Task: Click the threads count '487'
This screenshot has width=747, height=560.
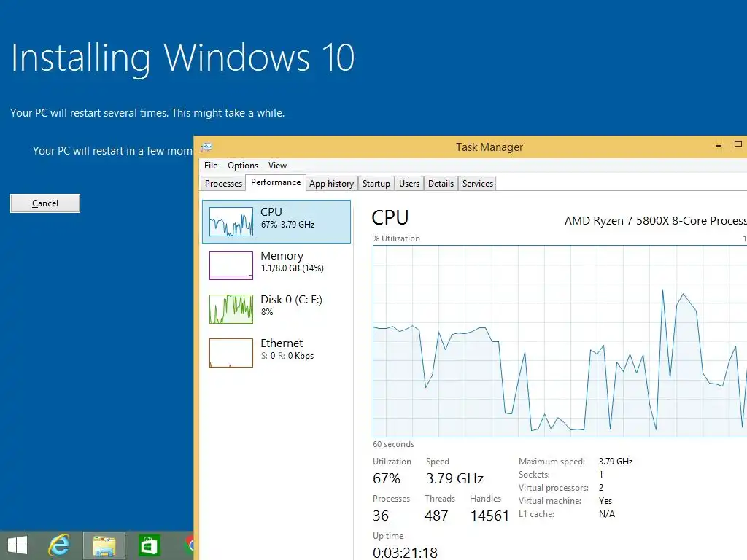Action: 436,516
